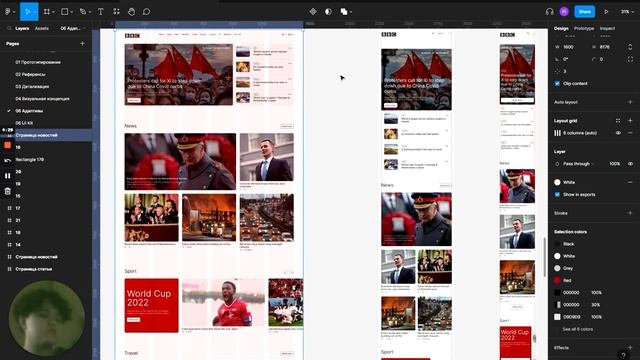This screenshot has height=360, width=640.
Task: Select page 01 Прототипирование
Action: coord(38,62)
